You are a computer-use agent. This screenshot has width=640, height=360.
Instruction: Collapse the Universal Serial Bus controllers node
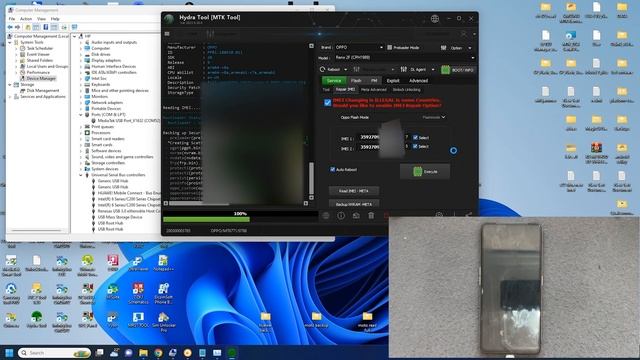tap(81, 175)
